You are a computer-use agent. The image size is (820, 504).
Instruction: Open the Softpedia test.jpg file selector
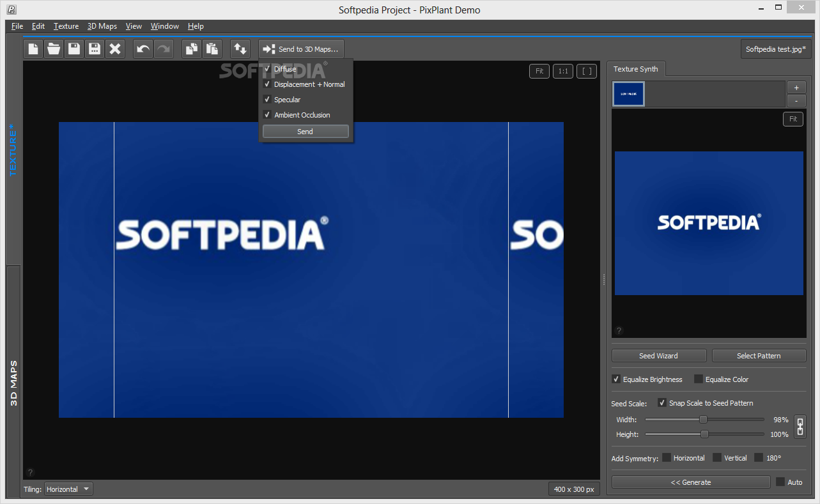click(775, 49)
